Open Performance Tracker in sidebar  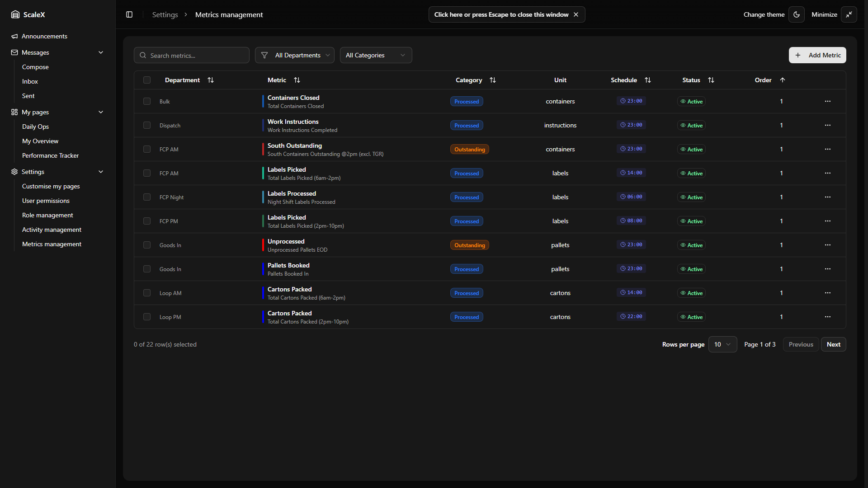click(x=50, y=155)
